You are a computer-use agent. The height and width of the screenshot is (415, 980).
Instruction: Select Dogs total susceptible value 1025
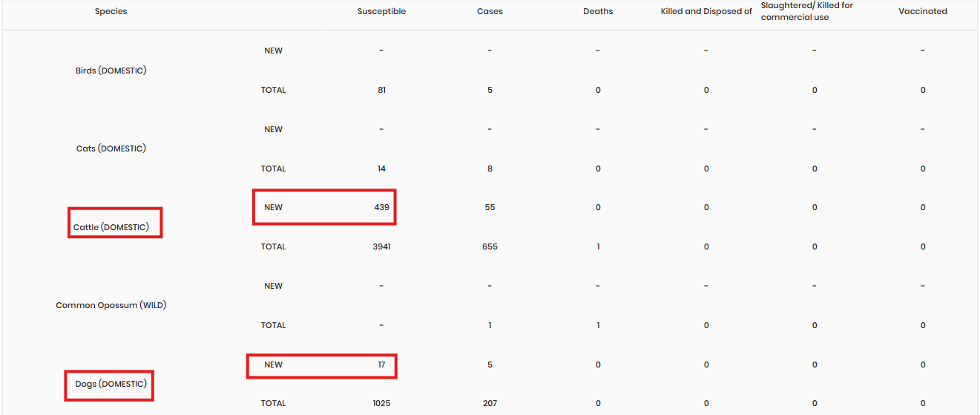[x=381, y=403]
